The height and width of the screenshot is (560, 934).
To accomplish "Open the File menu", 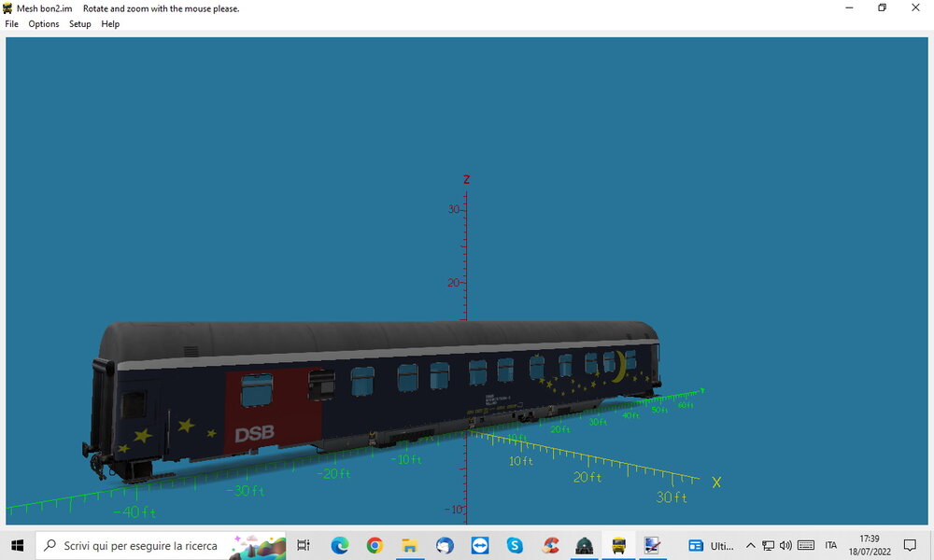I will click(11, 24).
